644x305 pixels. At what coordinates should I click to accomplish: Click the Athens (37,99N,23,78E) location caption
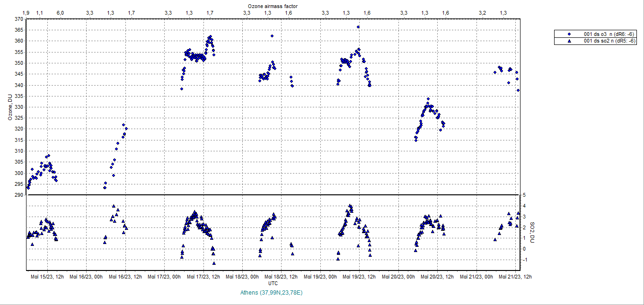(x=271, y=293)
